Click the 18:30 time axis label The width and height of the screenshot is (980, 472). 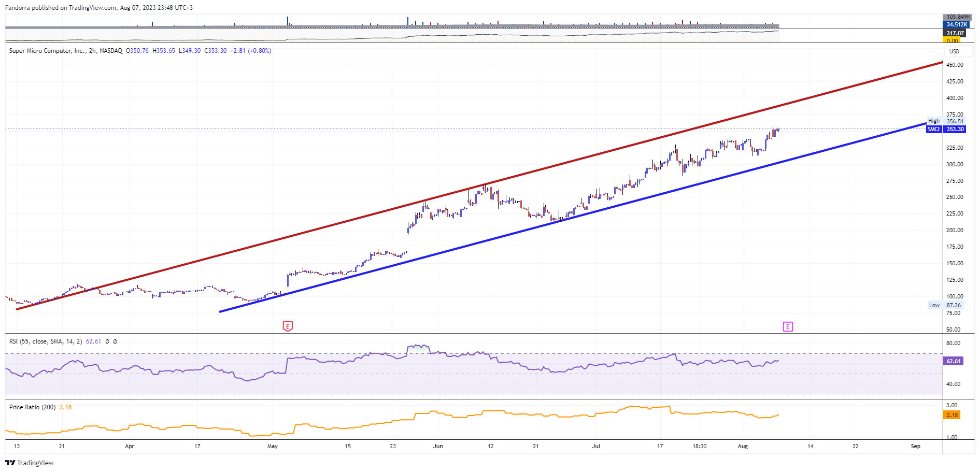coord(699,446)
